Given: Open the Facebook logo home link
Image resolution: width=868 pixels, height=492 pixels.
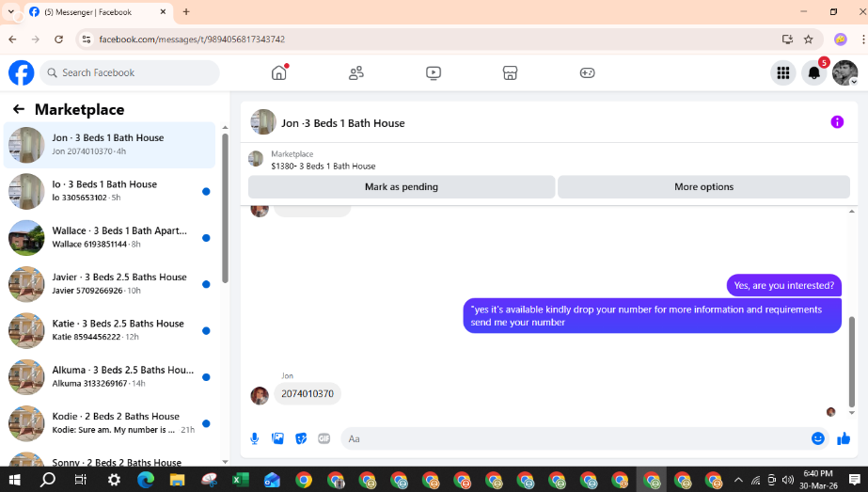Looking at the screenshot, I should pos(21,72).
